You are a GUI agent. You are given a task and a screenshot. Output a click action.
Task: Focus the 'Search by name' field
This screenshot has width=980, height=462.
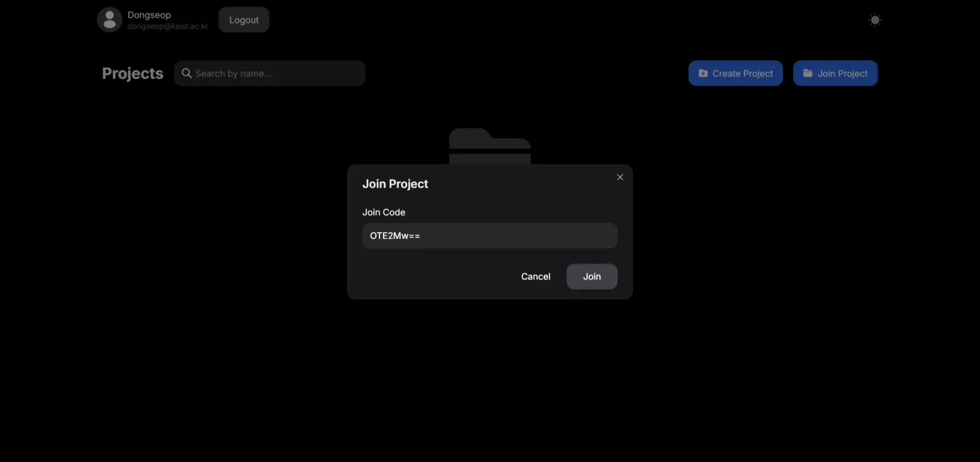click(270, 73)
